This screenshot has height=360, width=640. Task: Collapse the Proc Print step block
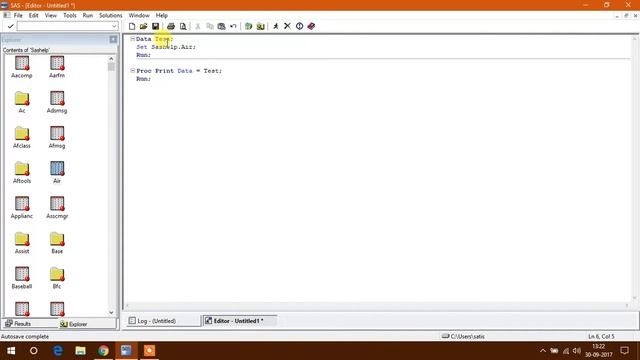pos(132,71)
